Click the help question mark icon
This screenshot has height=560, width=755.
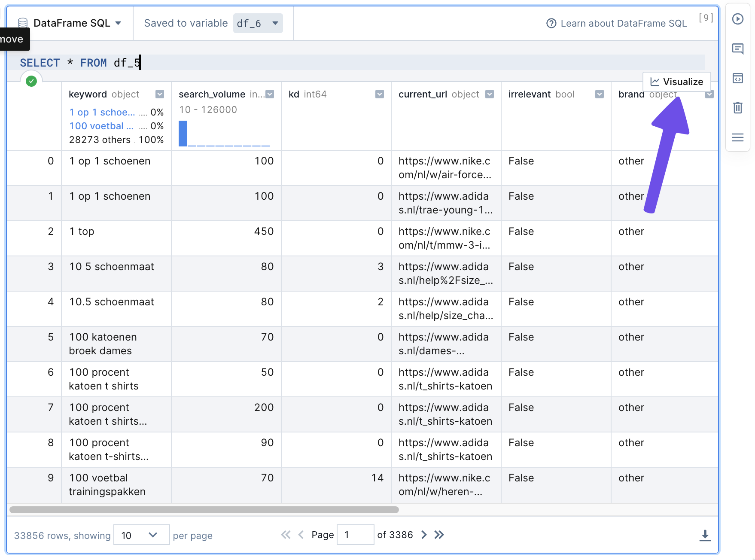[551, 23]
